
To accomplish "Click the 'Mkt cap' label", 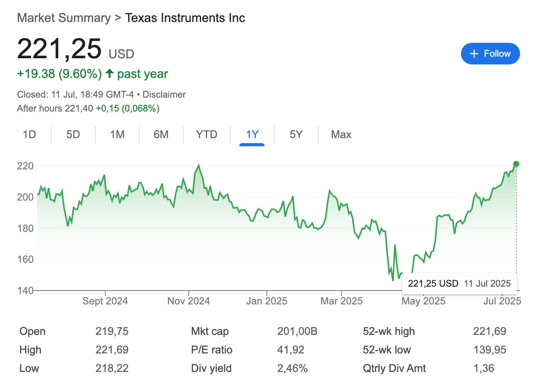I will 210,331.
